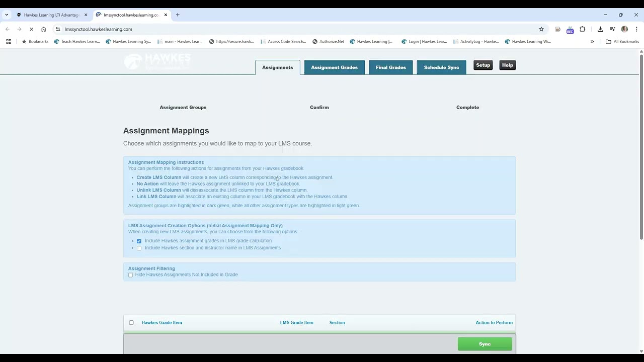This screenshot has width=644, height=362.
Task: Click the REC screen recorder extension icon
Action: 570,30
